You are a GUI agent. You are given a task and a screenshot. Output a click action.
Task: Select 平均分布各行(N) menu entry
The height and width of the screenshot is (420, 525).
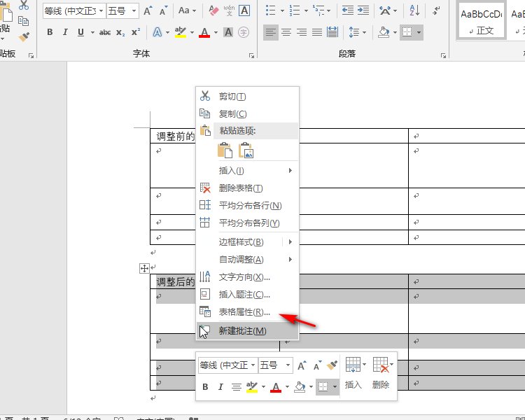(x=248, y=205)
